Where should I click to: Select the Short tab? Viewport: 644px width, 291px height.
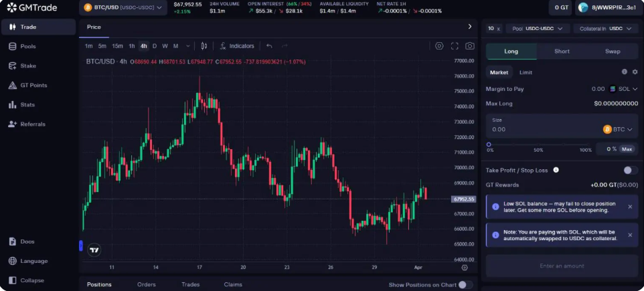pyautogui.click(x=562, y=52)
